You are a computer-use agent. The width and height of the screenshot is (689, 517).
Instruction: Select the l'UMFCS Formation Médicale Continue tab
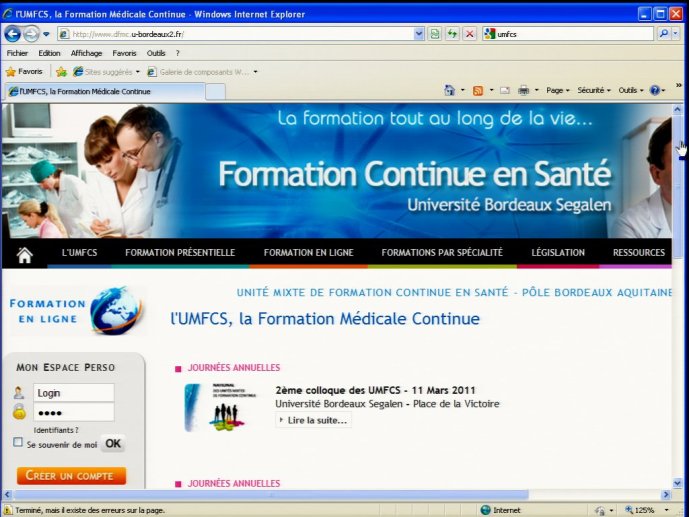click(x=105, y=91)
